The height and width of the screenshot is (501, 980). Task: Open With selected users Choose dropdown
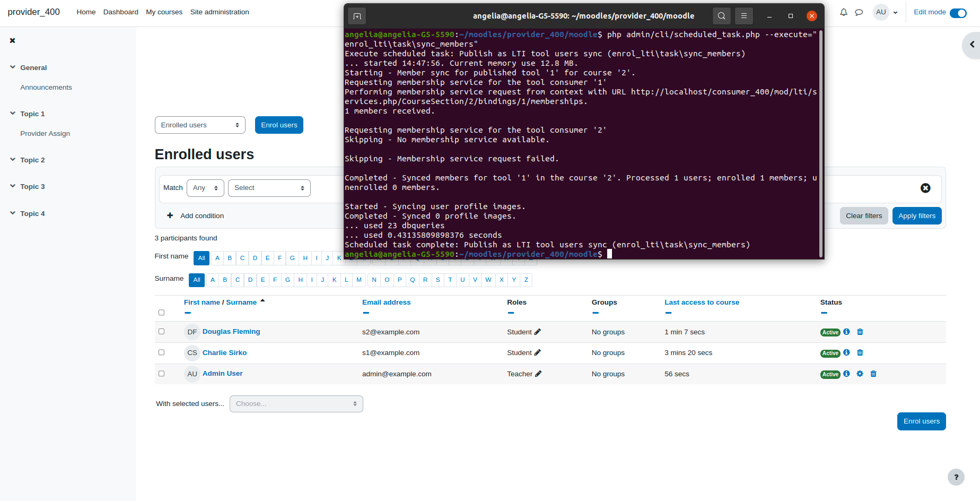296,404
